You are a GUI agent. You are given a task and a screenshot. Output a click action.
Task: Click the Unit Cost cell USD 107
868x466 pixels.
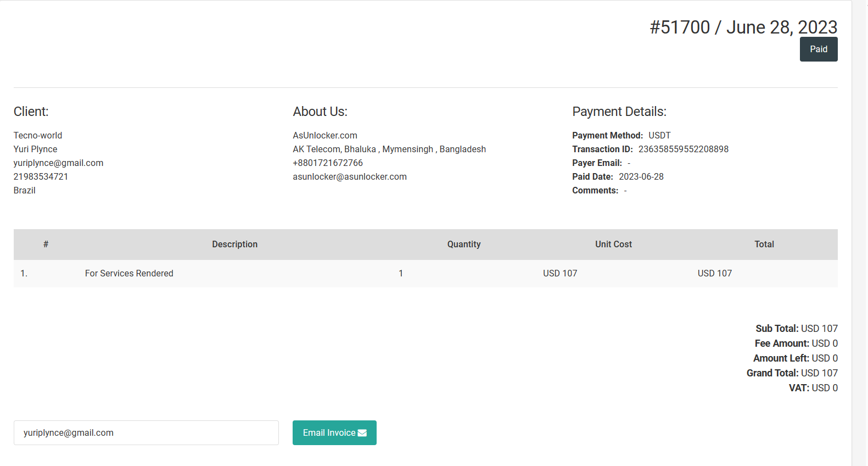point(560,273)
